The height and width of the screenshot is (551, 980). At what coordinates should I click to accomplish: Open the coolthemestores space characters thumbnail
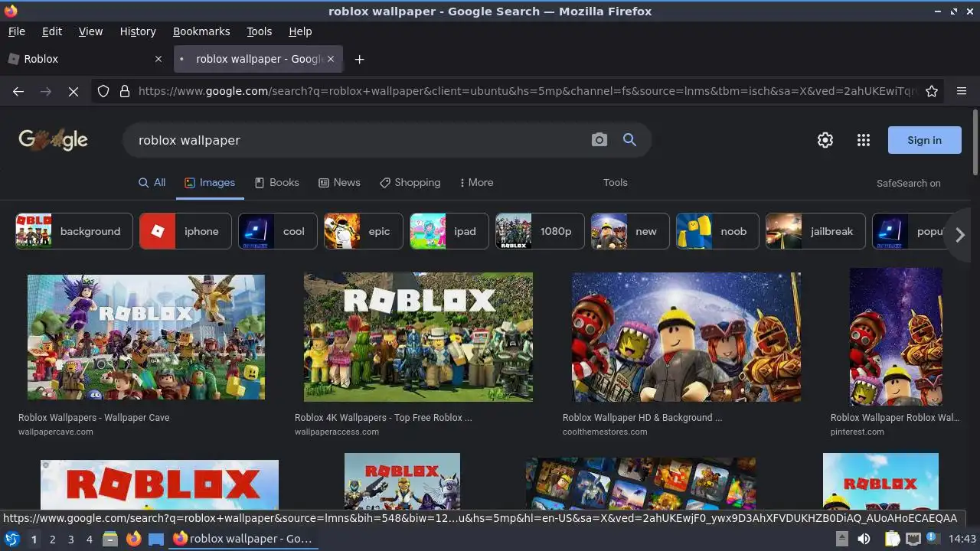click(686, 337)
